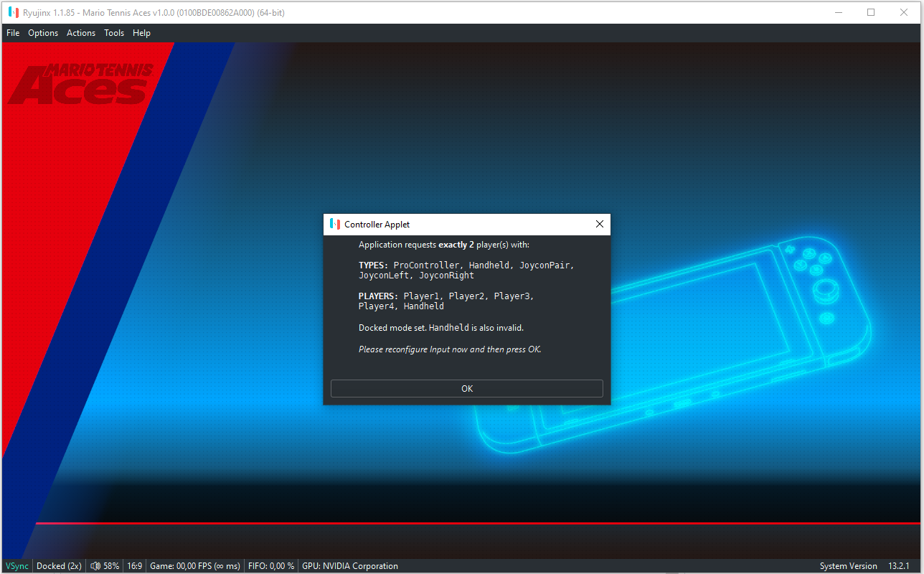Open the File menu

click(13, 33)
